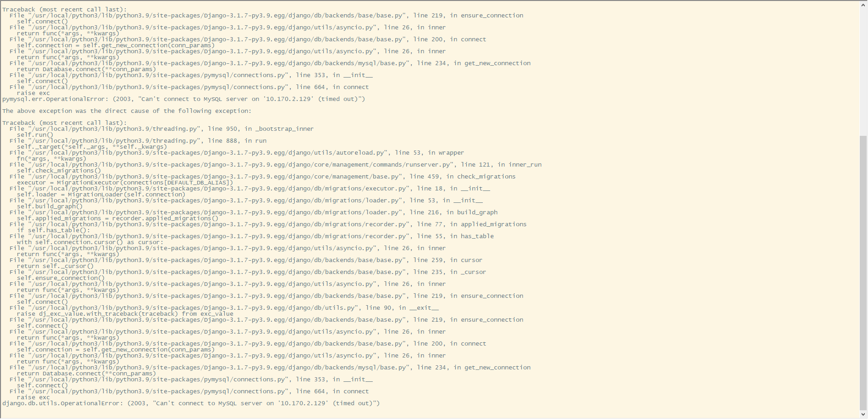868x419 pixels.
Task: Click the 'fn(*args, **kwargs)' code line
Action: point(52,159)
